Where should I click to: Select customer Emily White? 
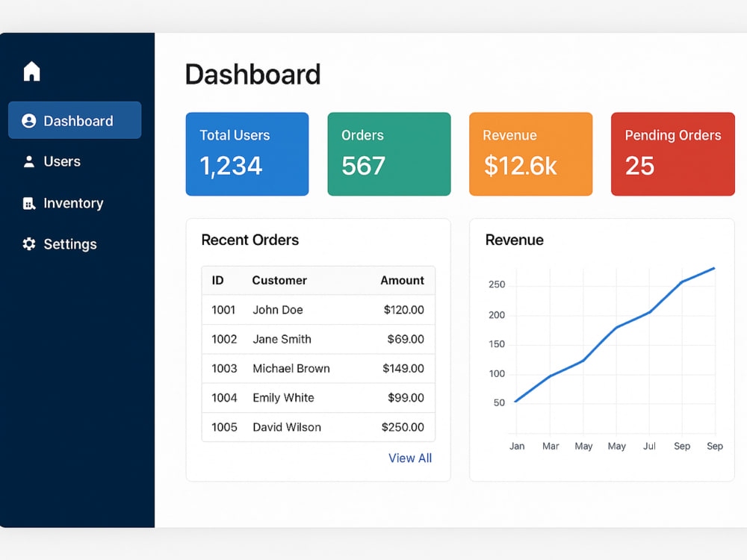point(283,398)
